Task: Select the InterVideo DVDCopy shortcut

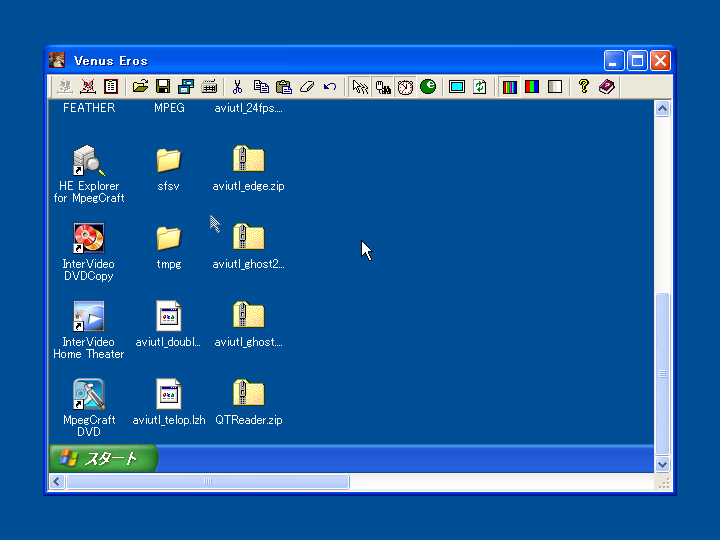Action: click(x=89, y=252)
